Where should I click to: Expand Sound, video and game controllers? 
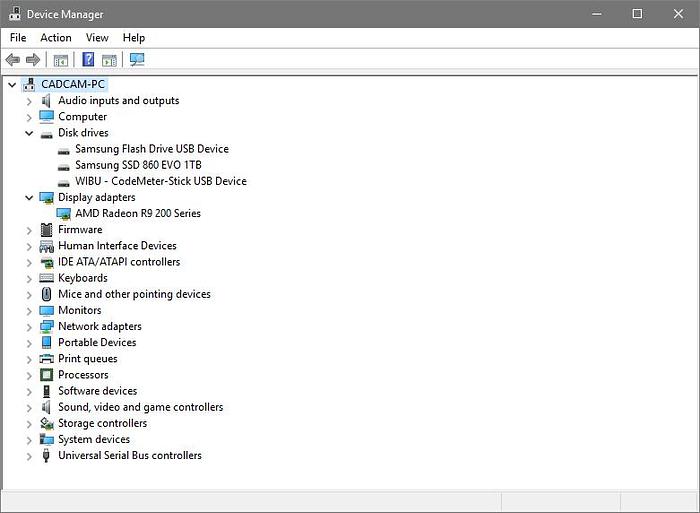tap(29, 407)
